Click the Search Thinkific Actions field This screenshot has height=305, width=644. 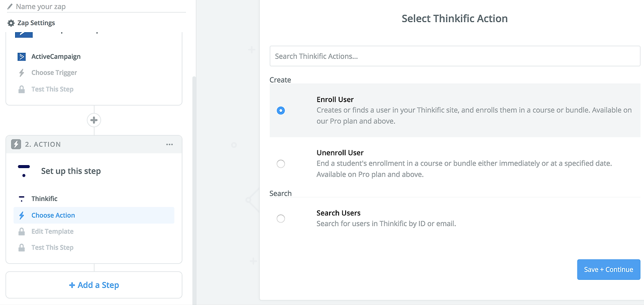454,56
